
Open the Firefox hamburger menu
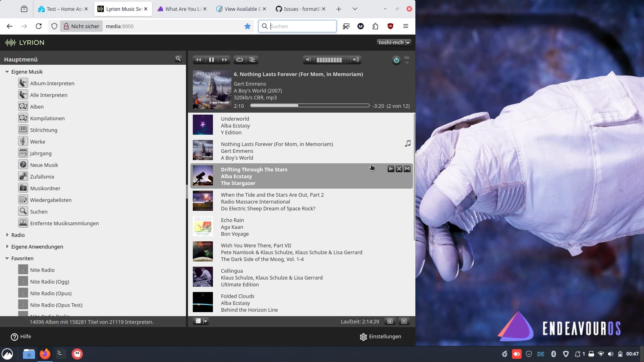click(x=406, y=26)
